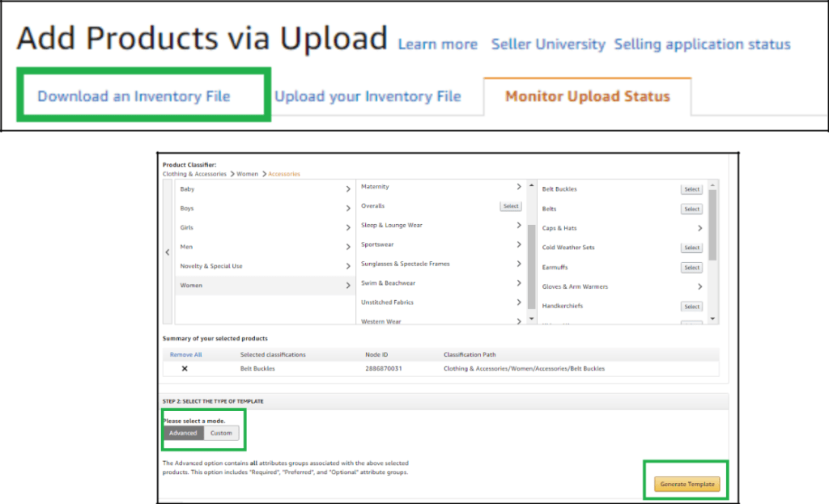Expand Novelty & Special Use chevron
The height and width of the screenshot is (504, 829).
pyautogui.click(x=348, y=266)
